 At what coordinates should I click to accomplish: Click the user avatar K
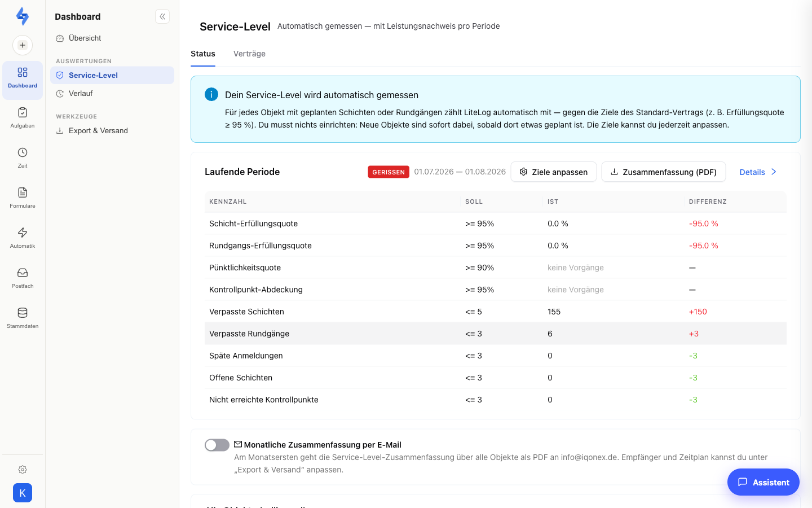point(23,493)
